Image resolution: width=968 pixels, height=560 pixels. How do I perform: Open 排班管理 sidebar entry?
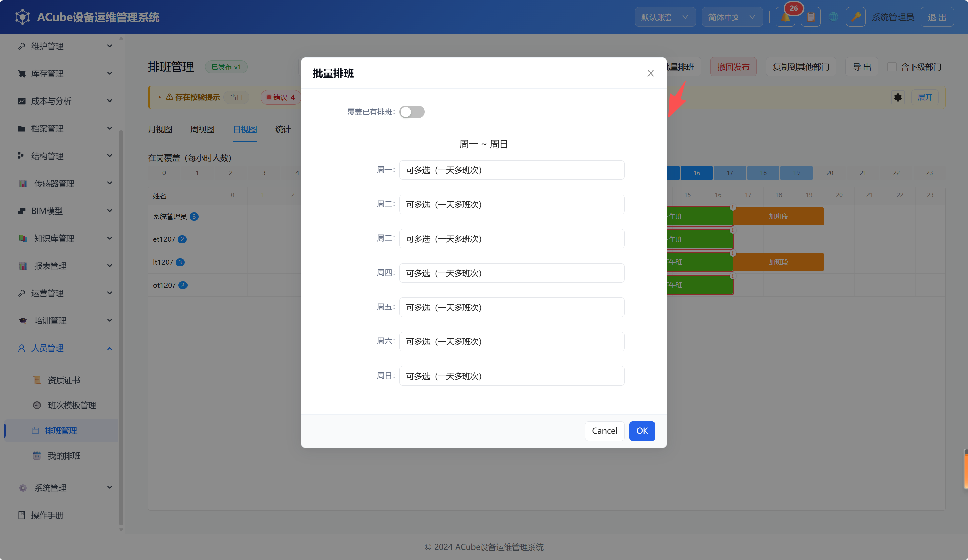tap(61, 430)
